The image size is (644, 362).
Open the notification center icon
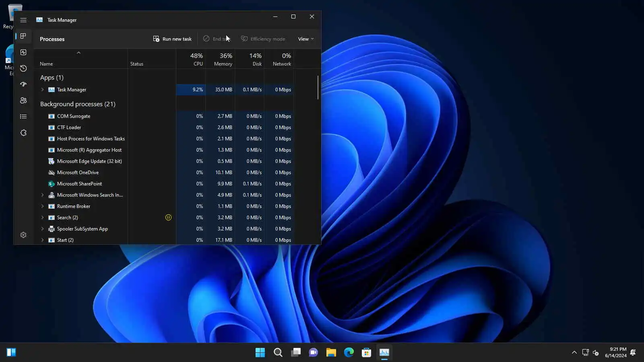(633, 352)
